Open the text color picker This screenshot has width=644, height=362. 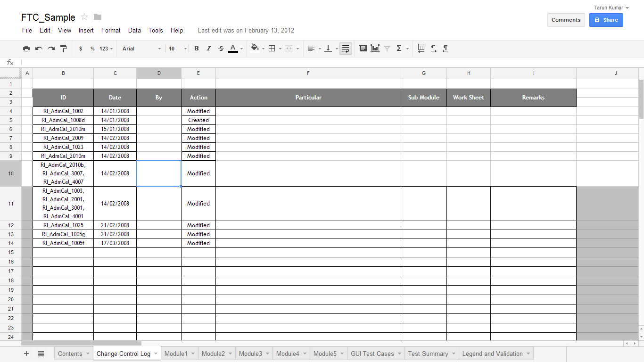coord(233,48)
